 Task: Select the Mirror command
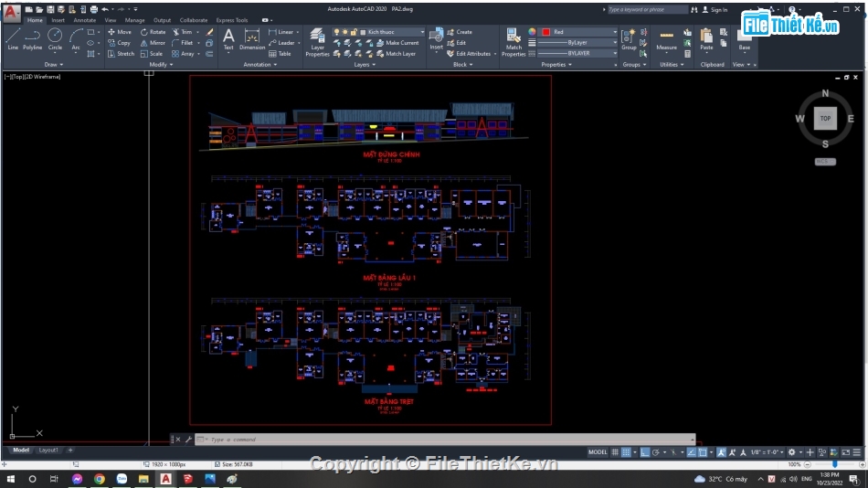point(153,43)
